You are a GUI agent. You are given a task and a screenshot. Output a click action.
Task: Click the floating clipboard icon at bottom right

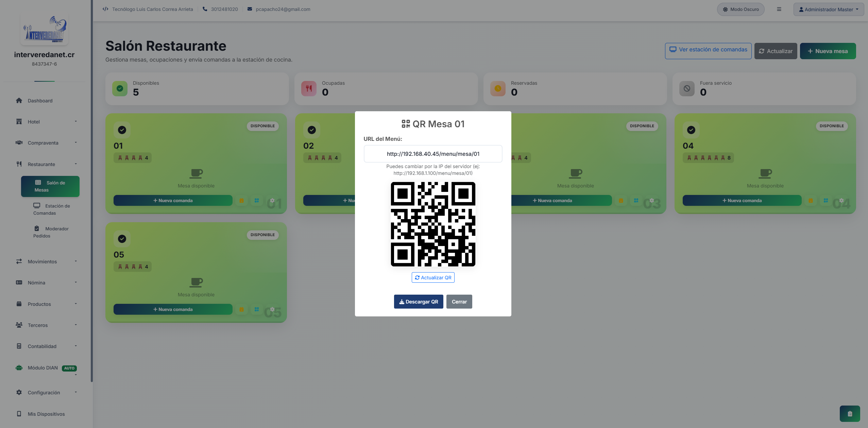click(x=850, y=414)
